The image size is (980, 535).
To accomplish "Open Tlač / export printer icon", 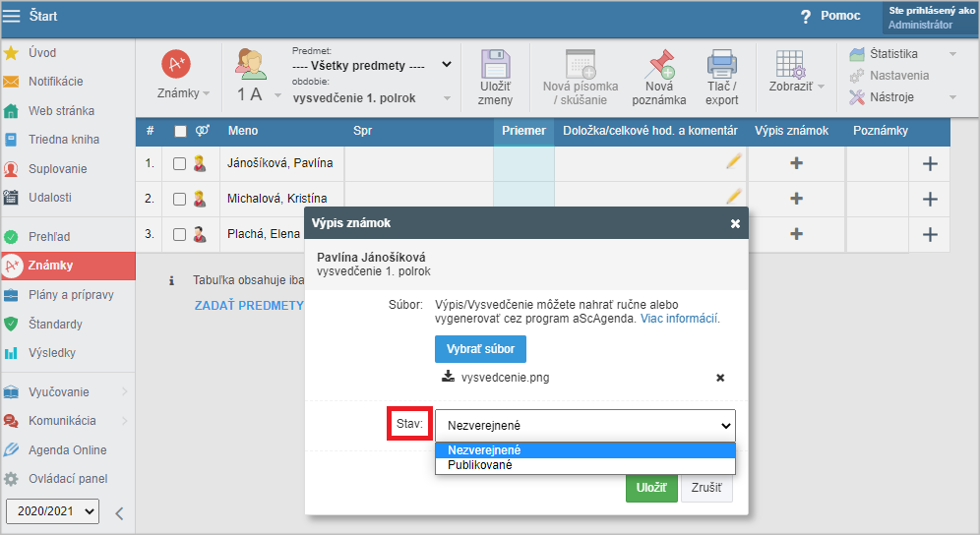I will click(x=722, y=66).
